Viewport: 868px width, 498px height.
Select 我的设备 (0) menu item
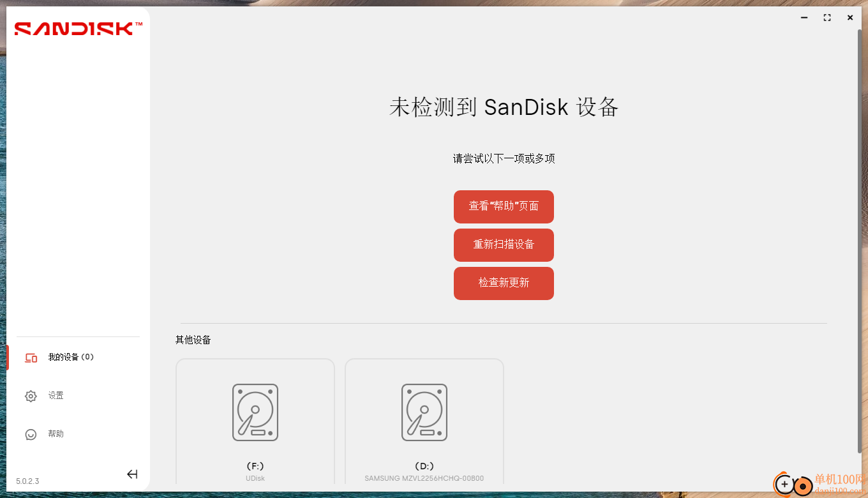pos(71,357)
